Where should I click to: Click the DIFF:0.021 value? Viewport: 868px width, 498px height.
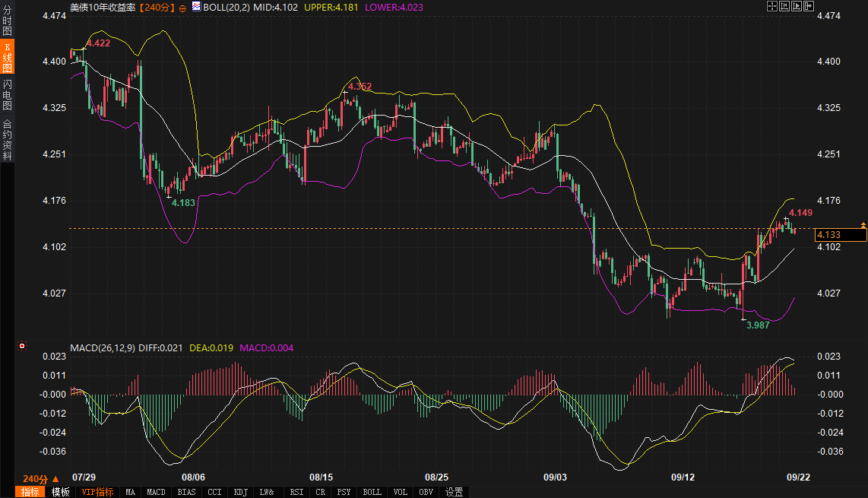[160, 348]
